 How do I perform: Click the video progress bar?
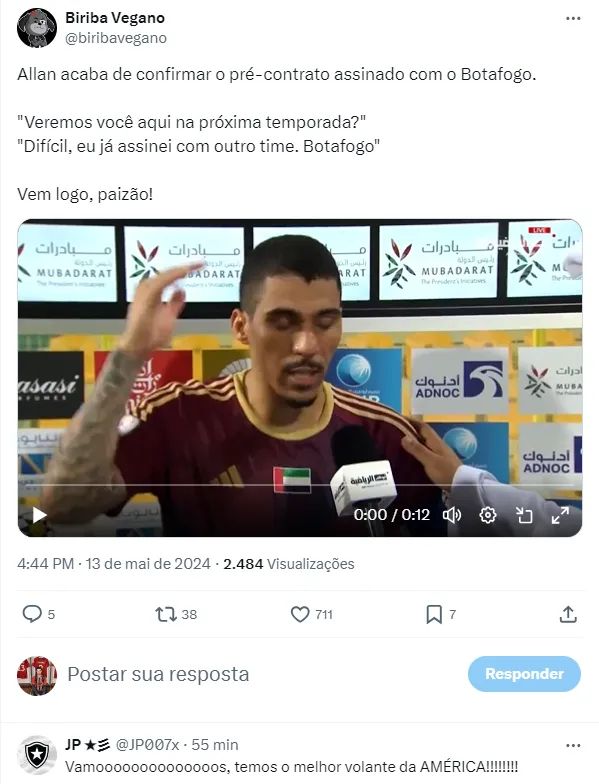point(300,484)
